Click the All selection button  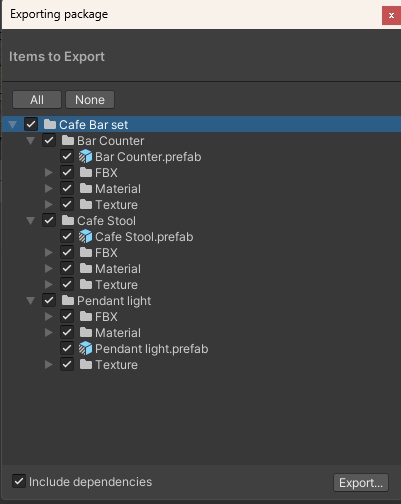tap(37, 100)
